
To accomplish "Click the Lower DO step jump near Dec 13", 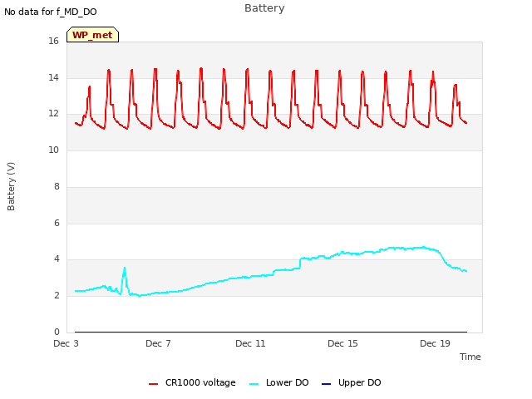I will click(x=300, y=264).
